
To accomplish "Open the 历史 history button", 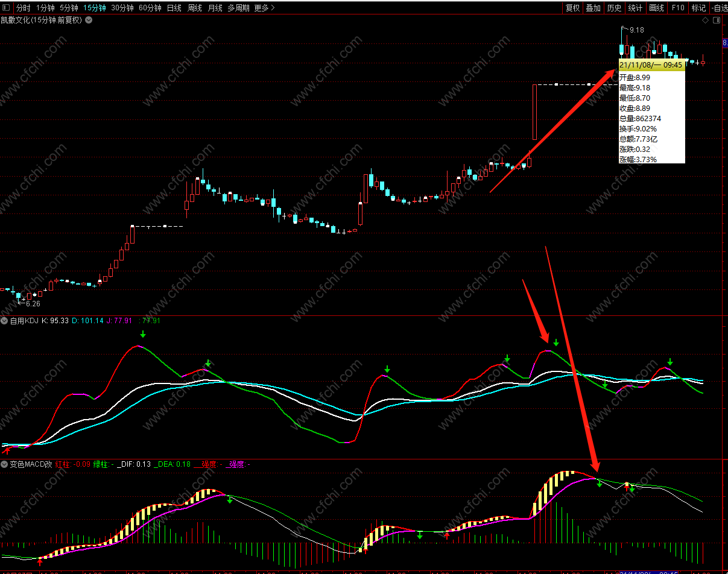I will pos(614,8).
